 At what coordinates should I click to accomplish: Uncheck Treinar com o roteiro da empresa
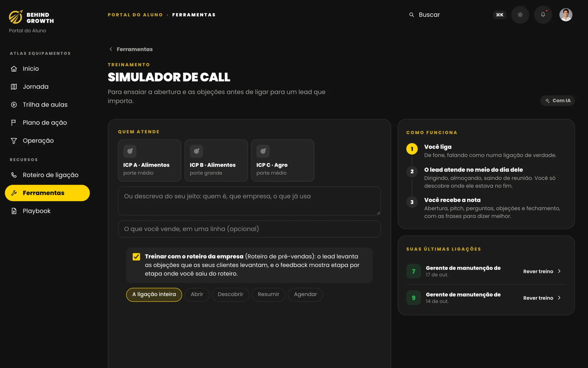[x=136, y=257]
